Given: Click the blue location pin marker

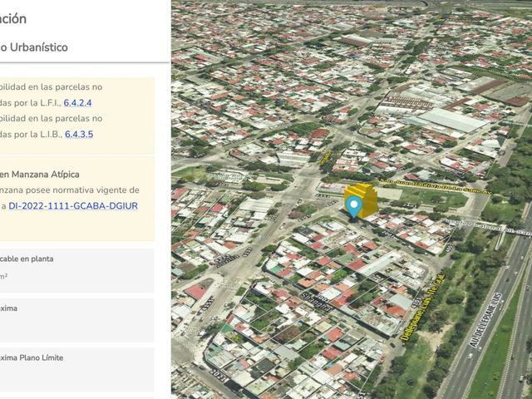Looking at the screenshot, I should (354, 206).
